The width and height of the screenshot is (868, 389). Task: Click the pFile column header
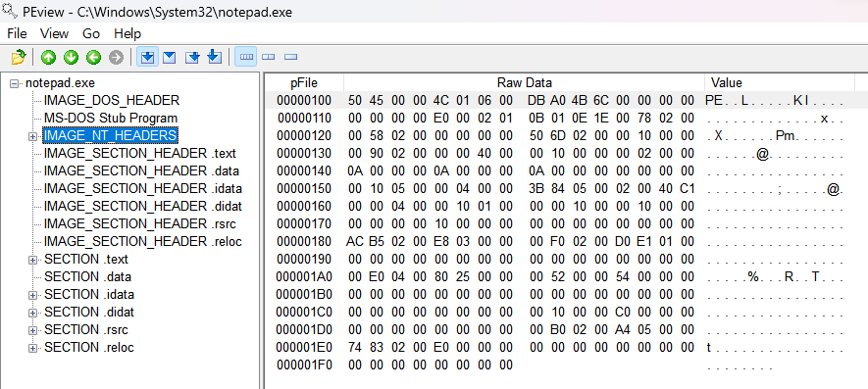point(304,83)
